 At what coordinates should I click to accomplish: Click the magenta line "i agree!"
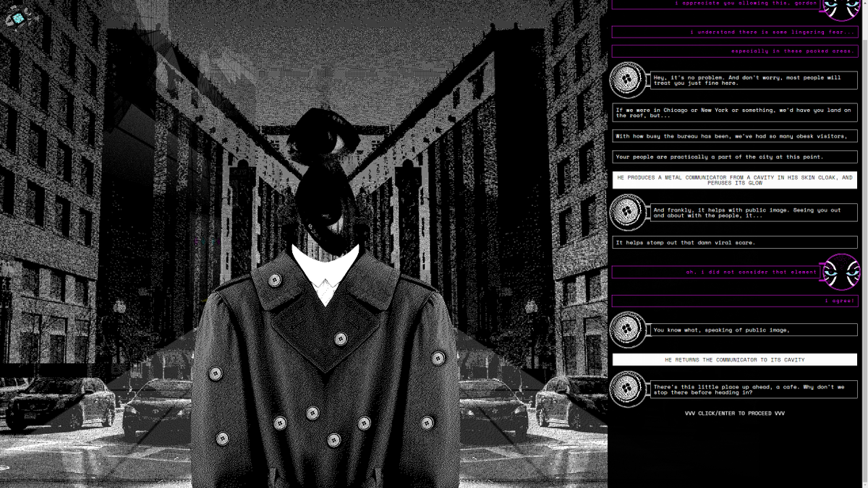pos(734,301)
